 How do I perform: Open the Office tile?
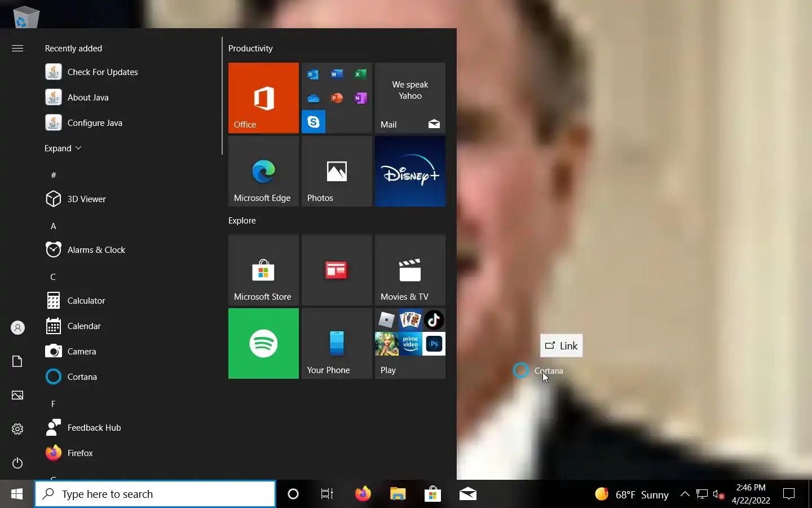[x=263, y=98]
